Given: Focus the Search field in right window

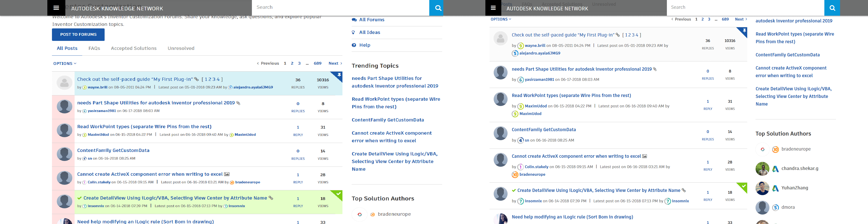Looking at the screenshot, I should (x=745, y=7).
